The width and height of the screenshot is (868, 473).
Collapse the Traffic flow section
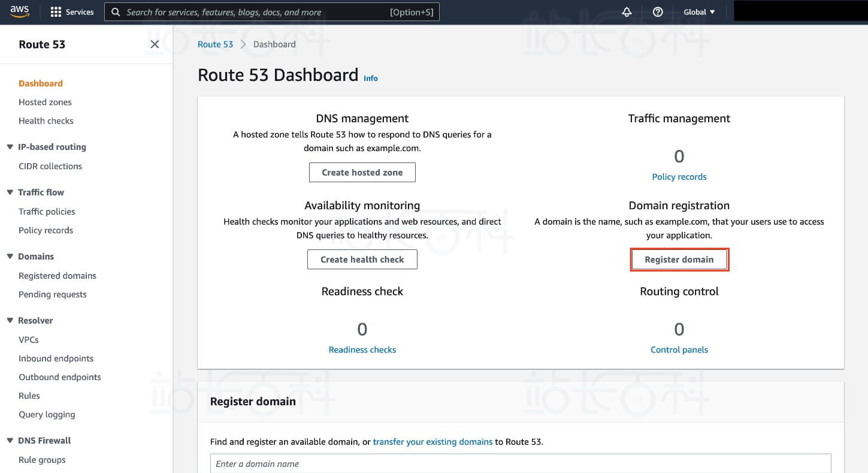(x=10, y=192)
